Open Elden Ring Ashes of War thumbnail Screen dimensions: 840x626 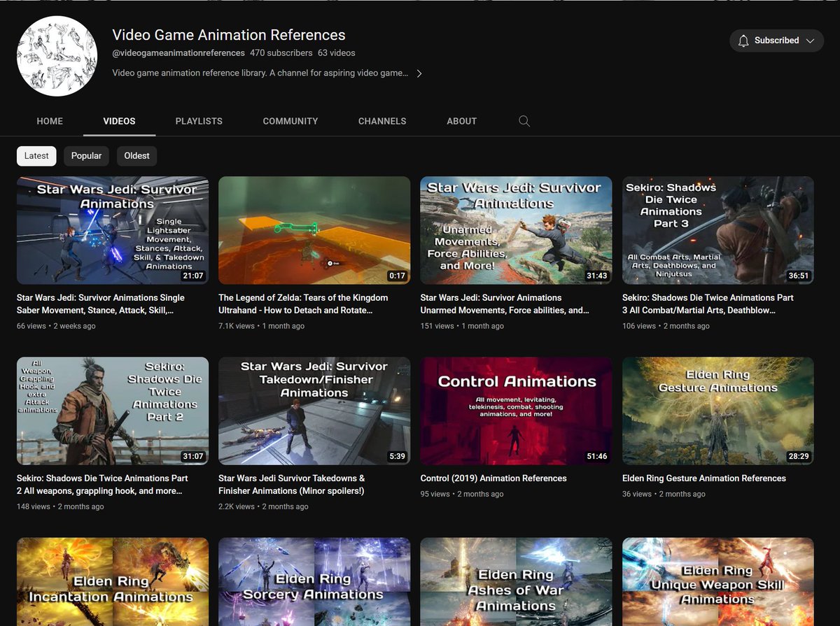pyautogui.click(x=516, y=582)
